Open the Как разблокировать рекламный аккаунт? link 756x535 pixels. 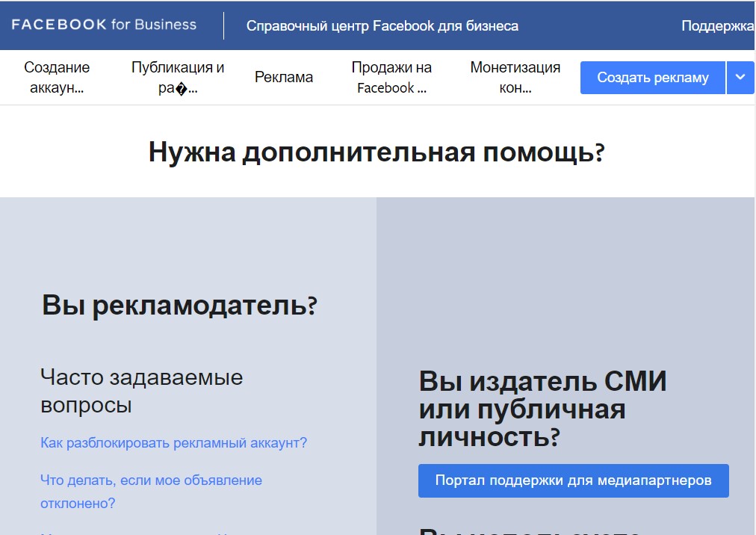(x=173, y=443)
